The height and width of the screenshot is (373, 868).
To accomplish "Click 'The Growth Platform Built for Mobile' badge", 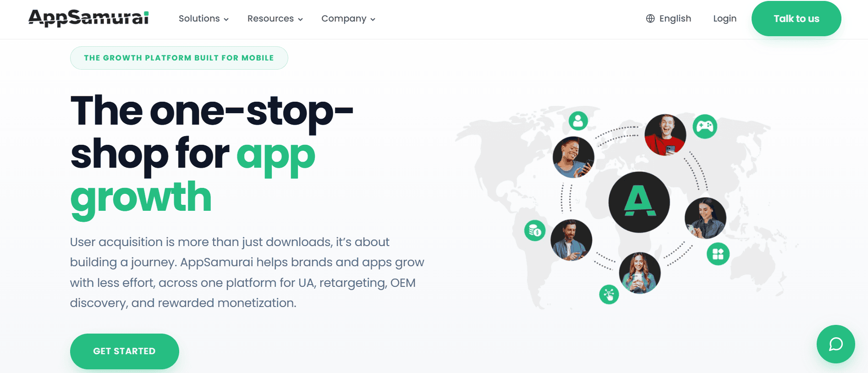I will tap(179, 58).
